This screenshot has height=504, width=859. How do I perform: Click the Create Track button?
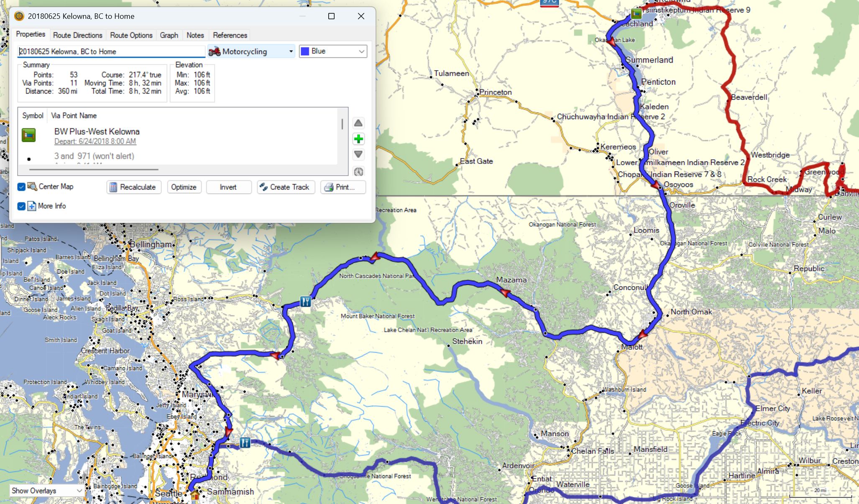pos(286,187)
